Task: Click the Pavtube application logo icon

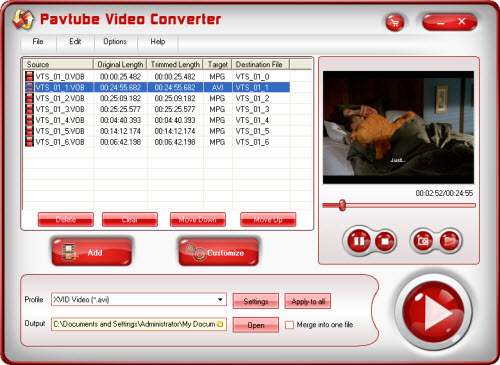Action: point(23,20)
